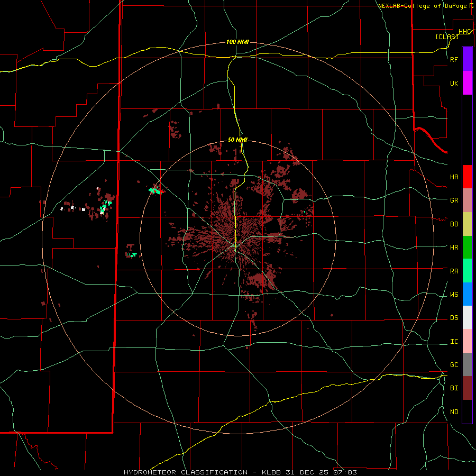Click the HHC product code text
The height and width of the screenshot is (476, 476).
pos(465,32)
